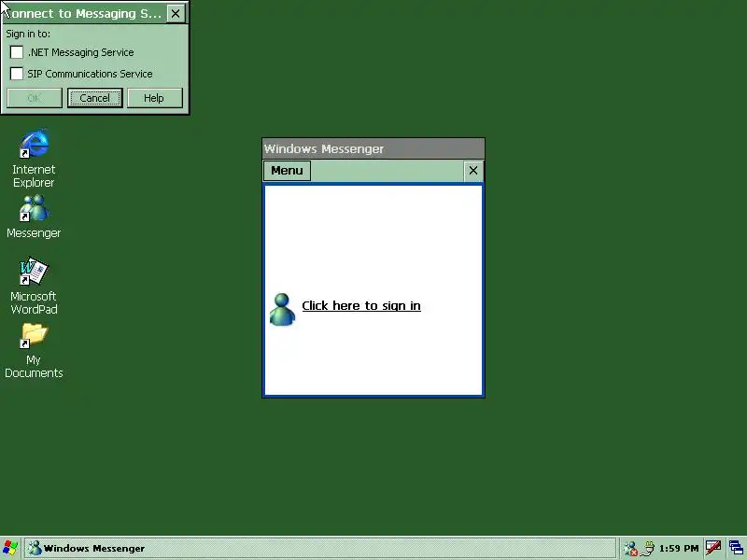Click the 'Sign in to:' label
The image size is (747, 560).
point(28,34)
